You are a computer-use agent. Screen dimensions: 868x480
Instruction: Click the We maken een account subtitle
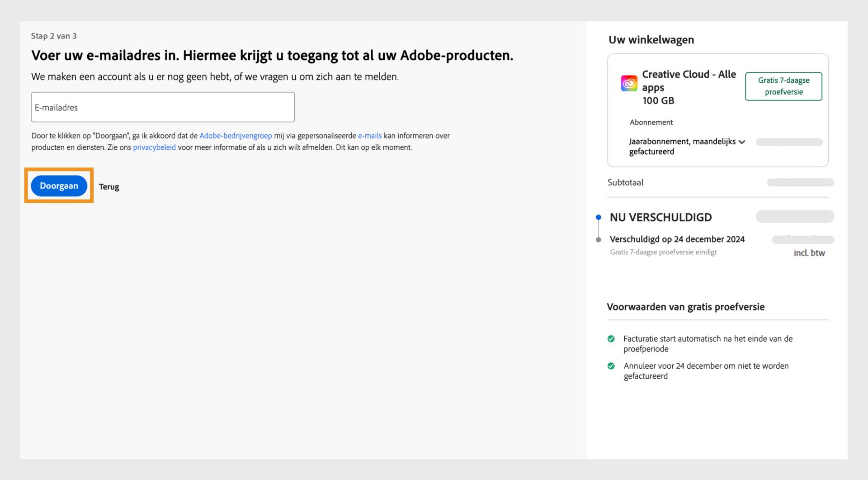(x=215, y=77)
